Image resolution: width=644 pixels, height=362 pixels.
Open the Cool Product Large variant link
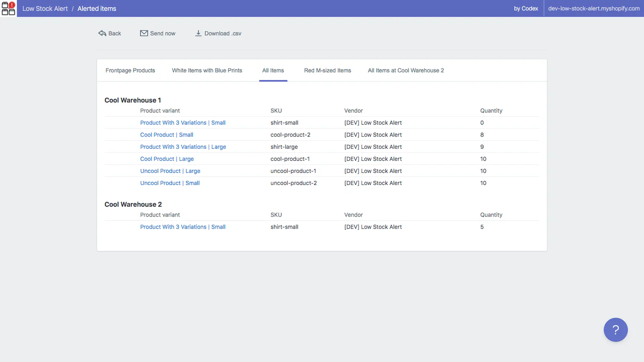coord(167,159)
